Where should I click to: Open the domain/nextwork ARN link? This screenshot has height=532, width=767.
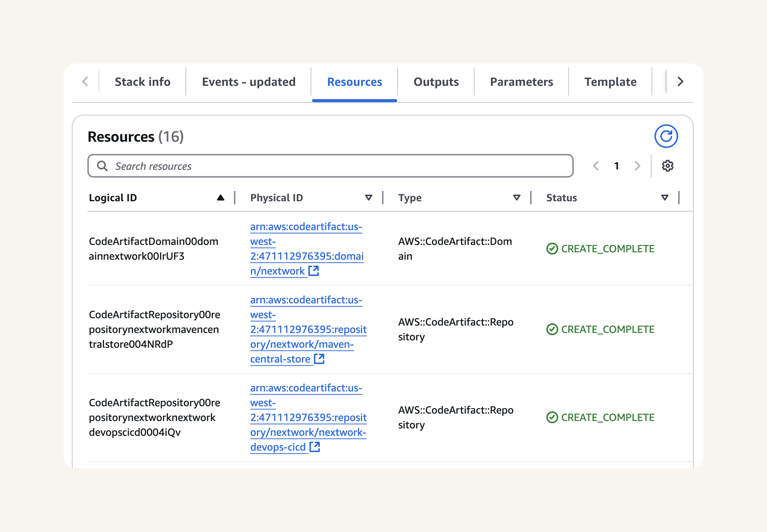tap(307, 249)
